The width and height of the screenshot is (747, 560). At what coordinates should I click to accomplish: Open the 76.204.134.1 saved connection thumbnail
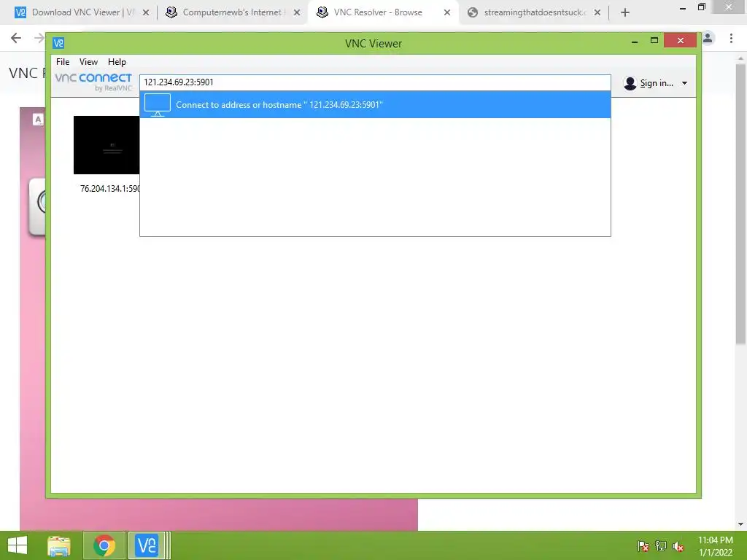(107, 145)
